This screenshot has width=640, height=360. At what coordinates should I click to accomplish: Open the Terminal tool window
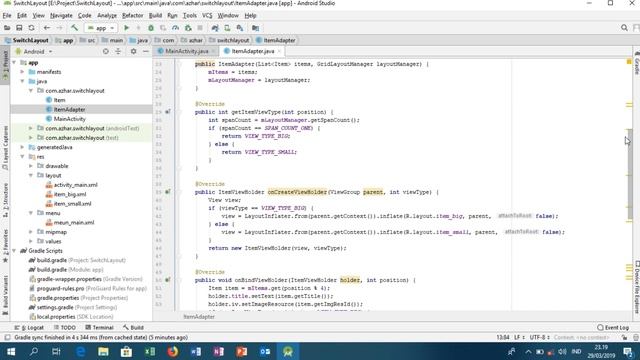click(x=99, y=327)
